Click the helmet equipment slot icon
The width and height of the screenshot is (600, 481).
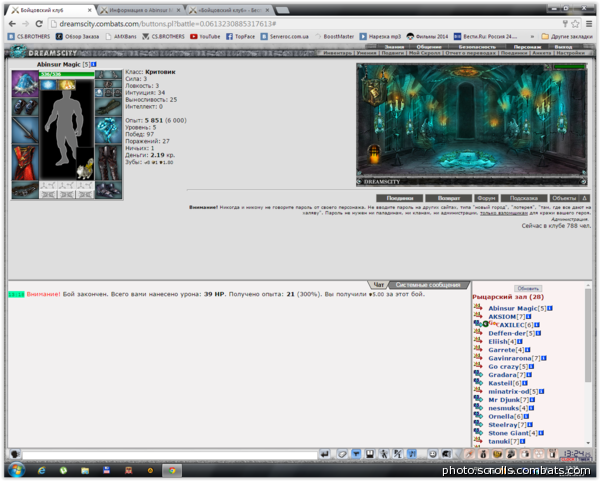(x=25, y=83)
